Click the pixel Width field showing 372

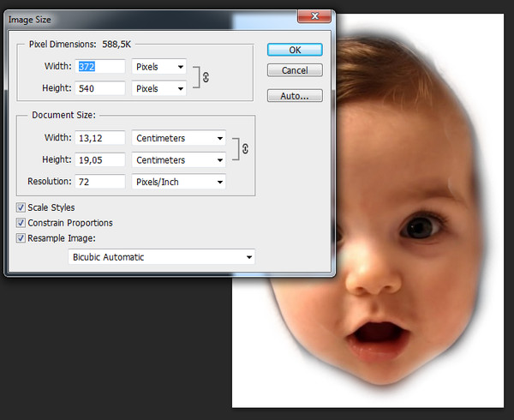[x=101, y=66]
